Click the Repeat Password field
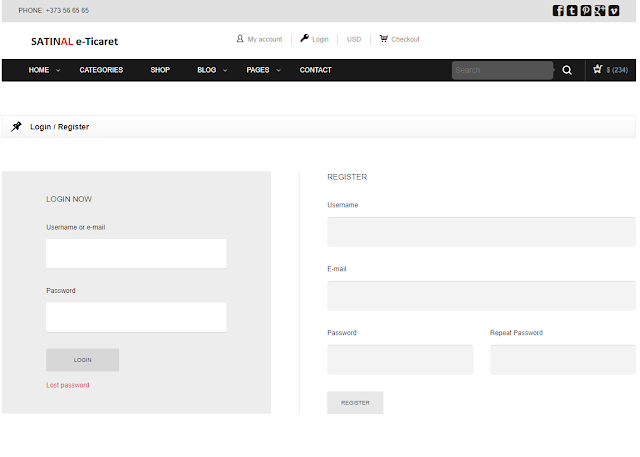Screen dimensions: 640x457 (562, 359)
